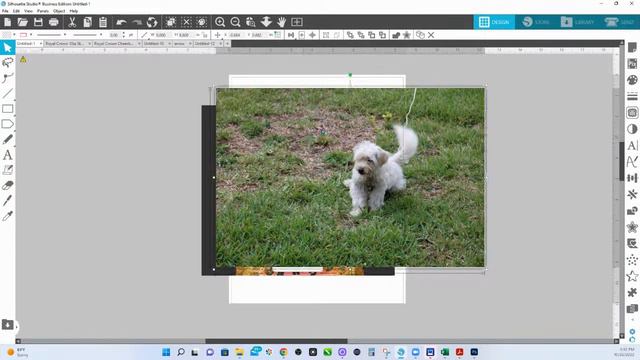Choose the Freehand draw pencil tool
The image size is (640, 360).
point(7,139)
